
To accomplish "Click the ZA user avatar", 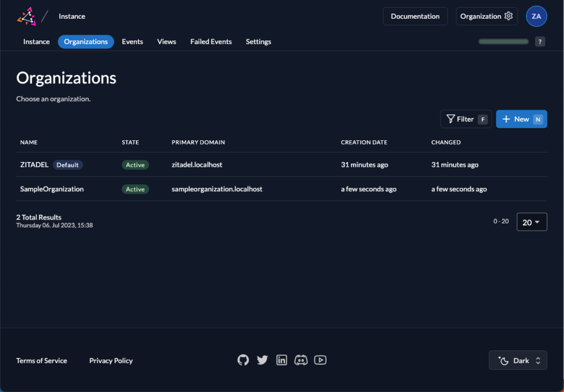I will (536, 16).
